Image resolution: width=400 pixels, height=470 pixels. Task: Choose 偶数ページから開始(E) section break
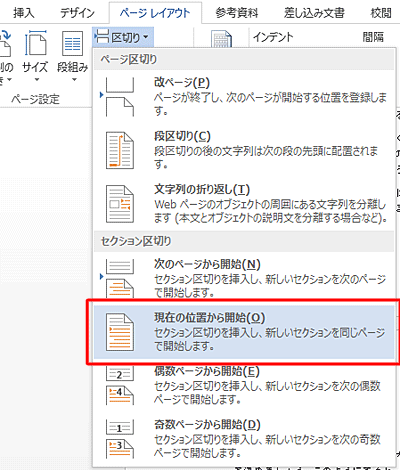244,385
